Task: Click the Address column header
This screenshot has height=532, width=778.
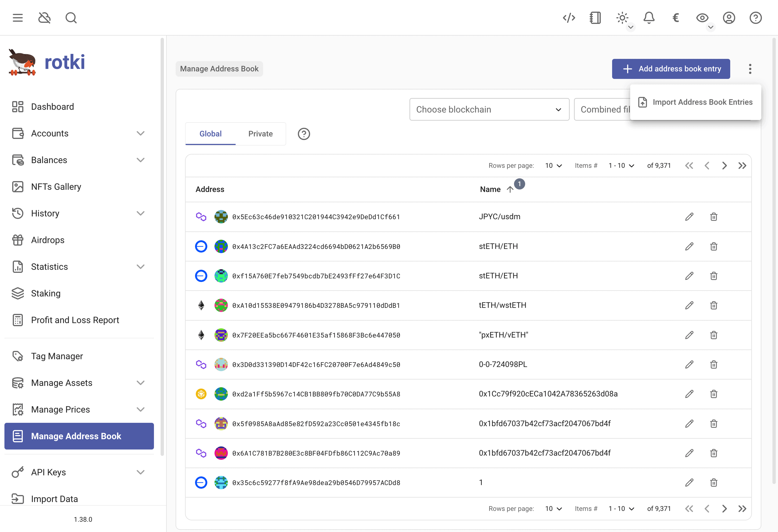Action: click(x=210, y=189)
